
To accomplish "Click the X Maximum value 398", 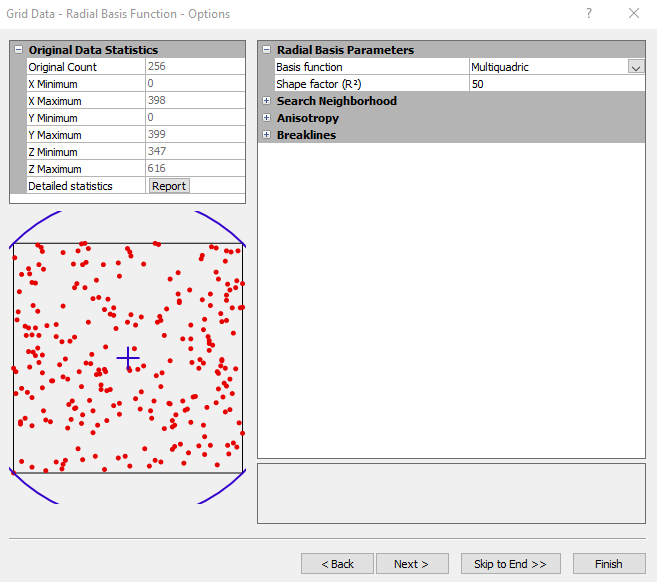I will (x=157, y=100).
